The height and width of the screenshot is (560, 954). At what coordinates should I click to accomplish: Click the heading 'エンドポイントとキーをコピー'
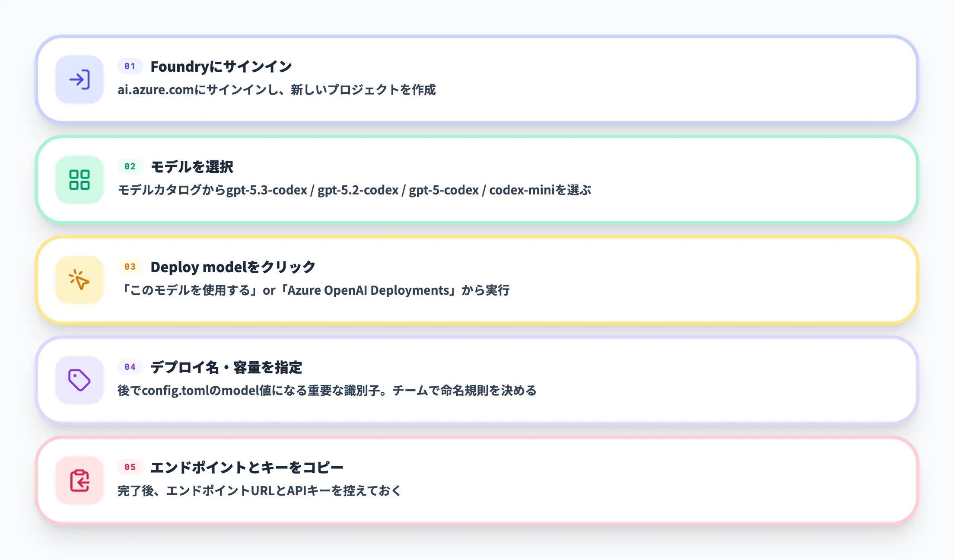tap(247, 468)
